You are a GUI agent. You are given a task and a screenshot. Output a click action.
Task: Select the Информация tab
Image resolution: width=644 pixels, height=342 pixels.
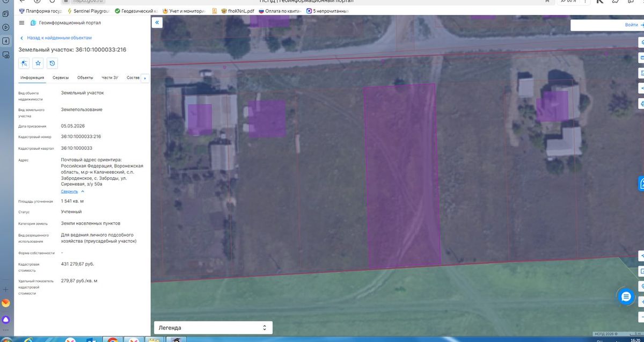pos(32,78)
